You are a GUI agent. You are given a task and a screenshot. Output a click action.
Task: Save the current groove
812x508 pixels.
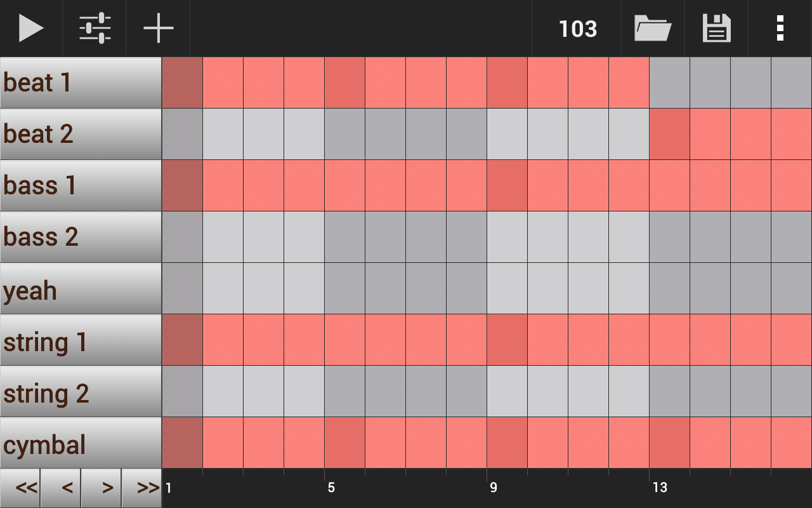716,28
